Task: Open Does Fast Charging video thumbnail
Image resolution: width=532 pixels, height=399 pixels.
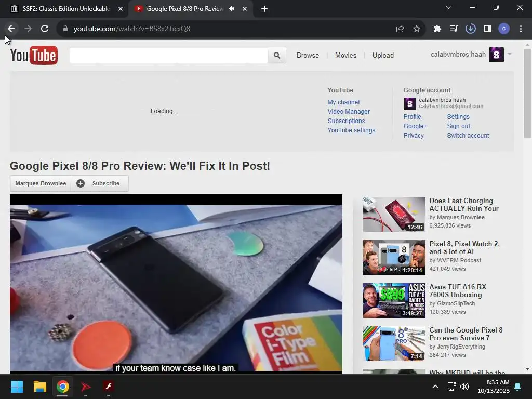Action: [x=394, y=214]
